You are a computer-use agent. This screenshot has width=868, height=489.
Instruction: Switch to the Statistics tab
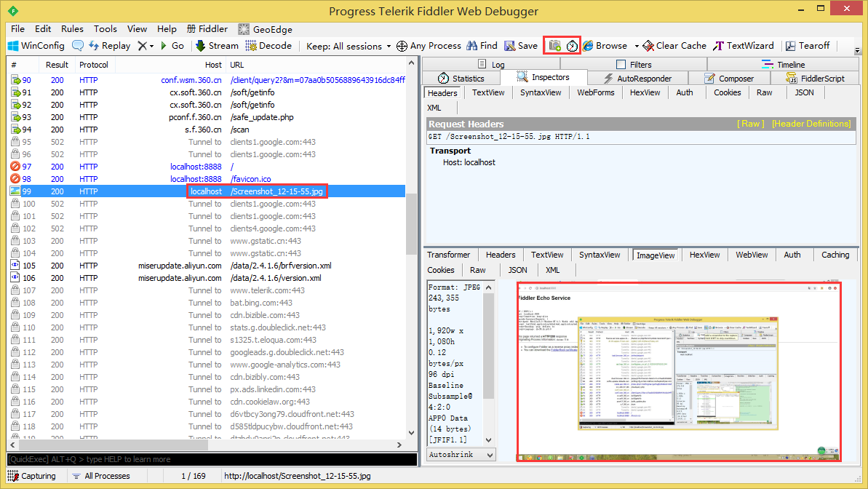tap(461, 78)
